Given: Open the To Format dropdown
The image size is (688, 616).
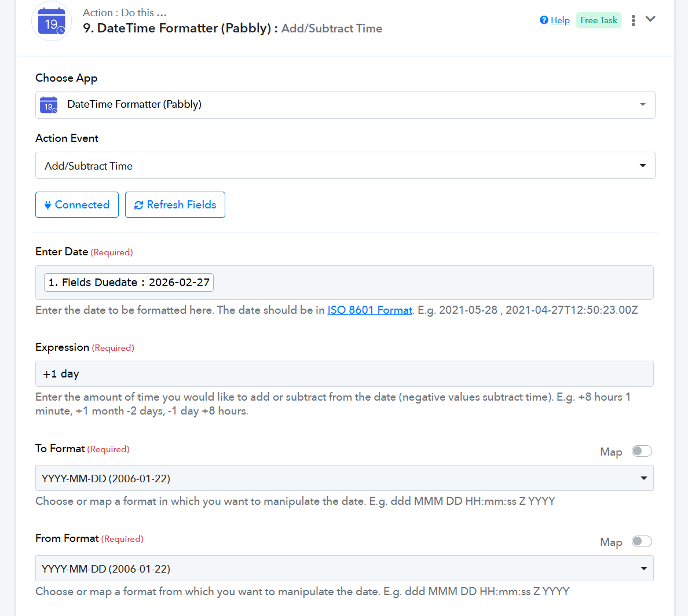Looking at the screenshot, I should pyautogui.click(x=344, y=478).
